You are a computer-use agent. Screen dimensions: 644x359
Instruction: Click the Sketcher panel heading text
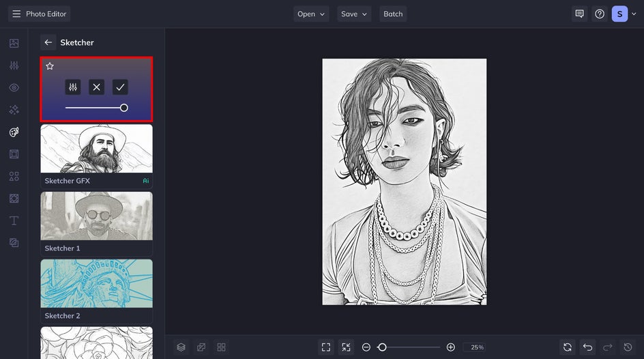click(x=77, y=42)
